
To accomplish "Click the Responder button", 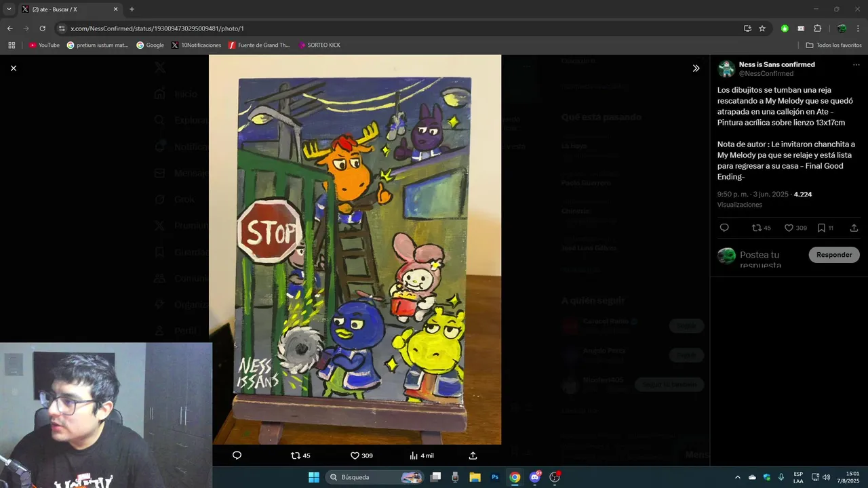I will click(x=834, y=255).
